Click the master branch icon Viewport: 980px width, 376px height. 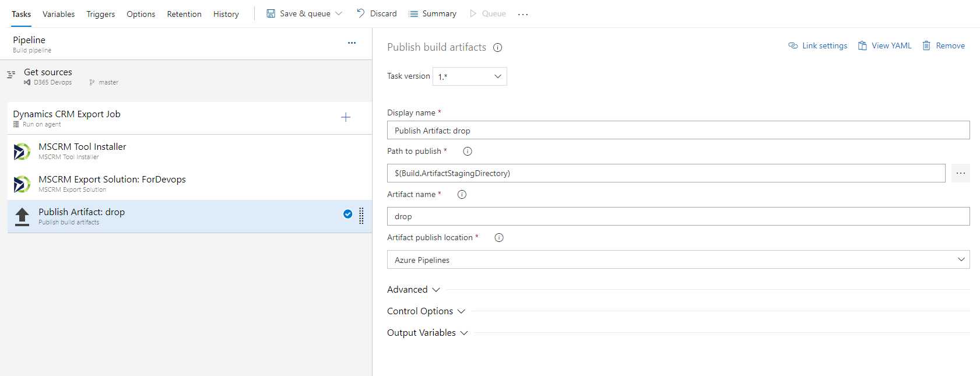click(x=92, y=82)
